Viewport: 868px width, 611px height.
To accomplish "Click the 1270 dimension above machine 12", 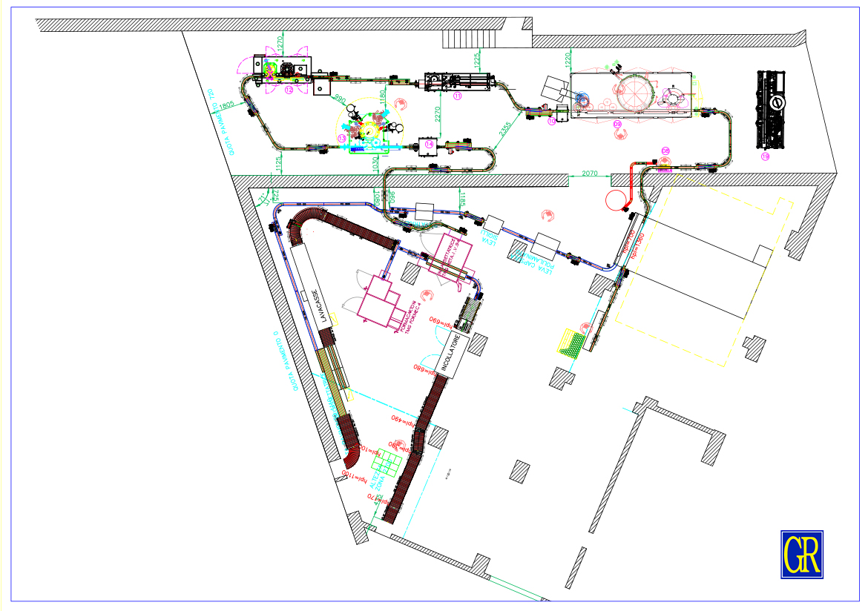I will [x=280, y=42].
